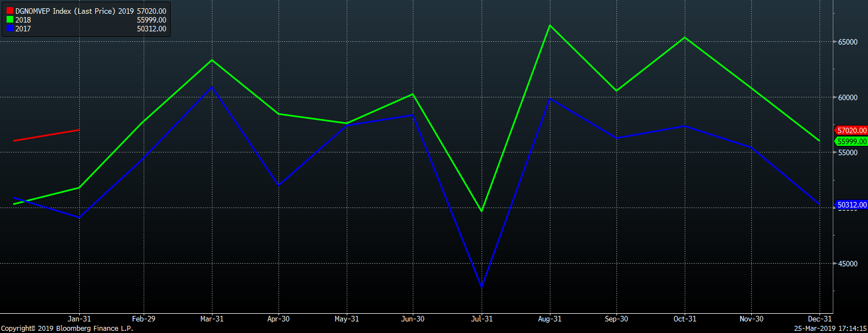This screenshot has height=333, width=868.
Task: Click the red 2019 legend color swatch
Action: pyautogui.click(x=10, y=11)
